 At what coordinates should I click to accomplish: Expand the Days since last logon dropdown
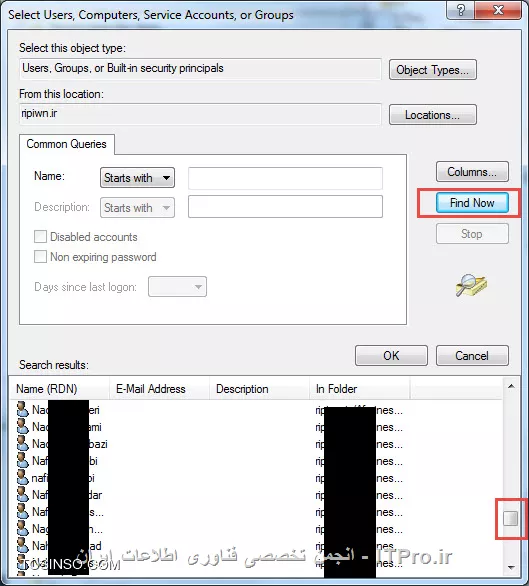[x=177, y=287]
